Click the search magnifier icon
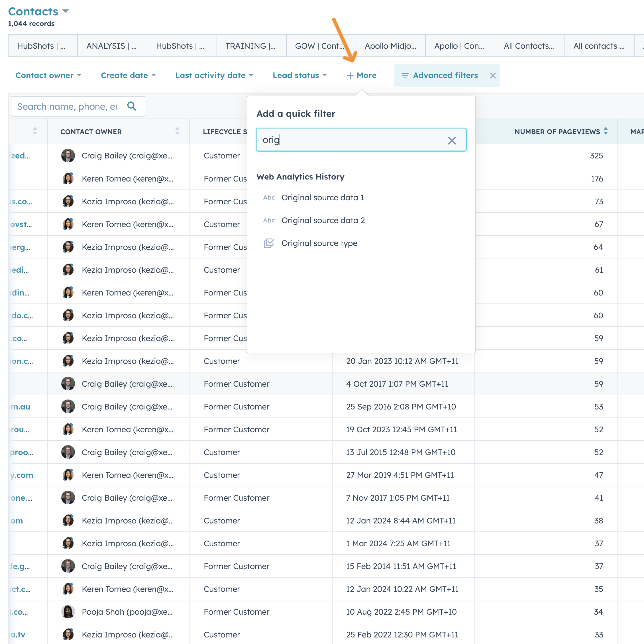The width and height of the screenshot is (644, 644). pyautogui.click(x=132, y=106)
